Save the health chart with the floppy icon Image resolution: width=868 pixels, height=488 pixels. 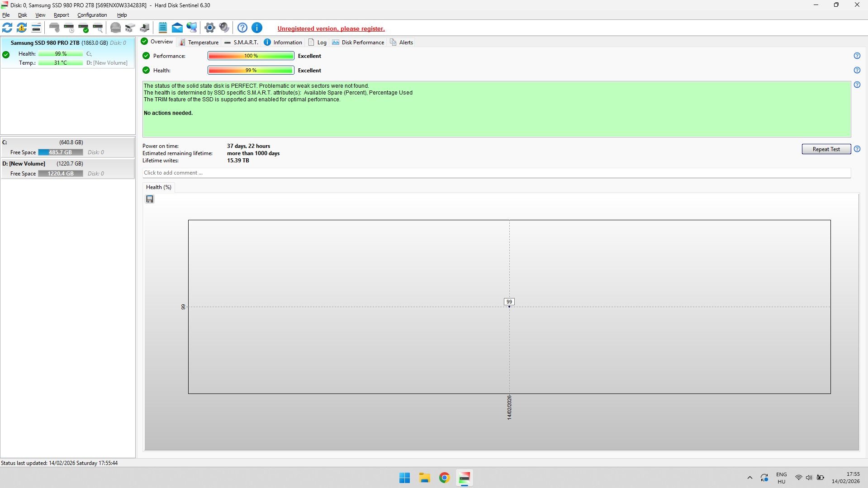click(x=150, y=199)
